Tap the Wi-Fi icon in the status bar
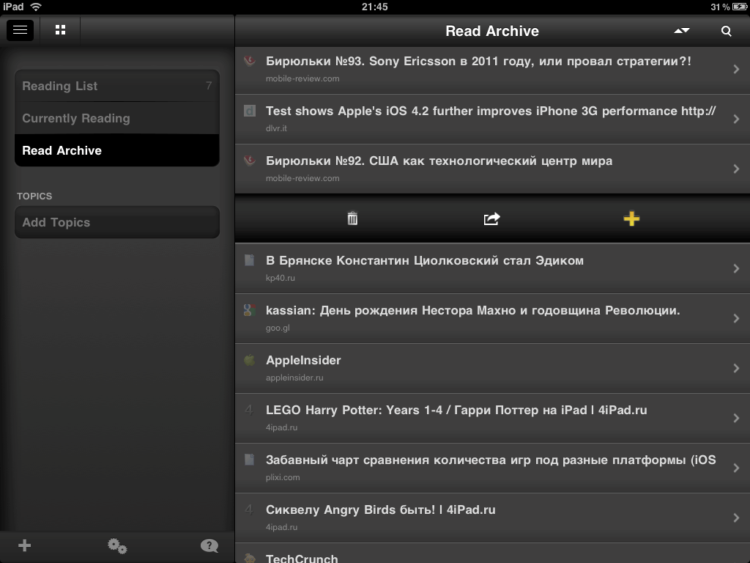The height and width of the screenshot is (563, 750). click(36, 7)
